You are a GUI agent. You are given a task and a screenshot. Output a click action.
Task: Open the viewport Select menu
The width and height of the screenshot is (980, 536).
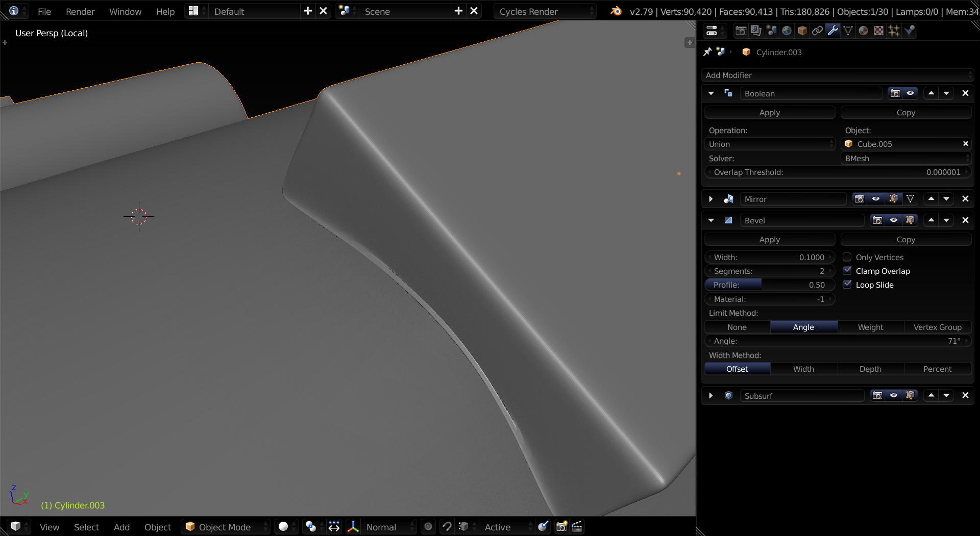tap(86, 527)
